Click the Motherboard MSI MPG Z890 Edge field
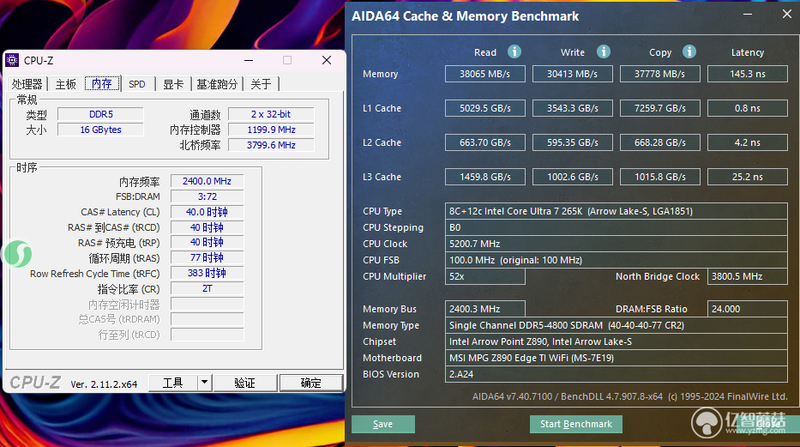The width and height of the screenshot is (800, 447). click(616, 358)
